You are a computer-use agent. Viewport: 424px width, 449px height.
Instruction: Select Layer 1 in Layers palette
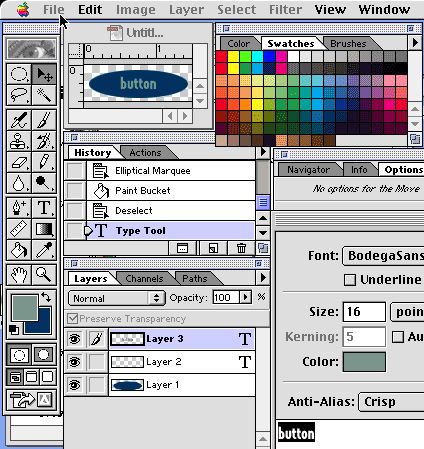182,385
